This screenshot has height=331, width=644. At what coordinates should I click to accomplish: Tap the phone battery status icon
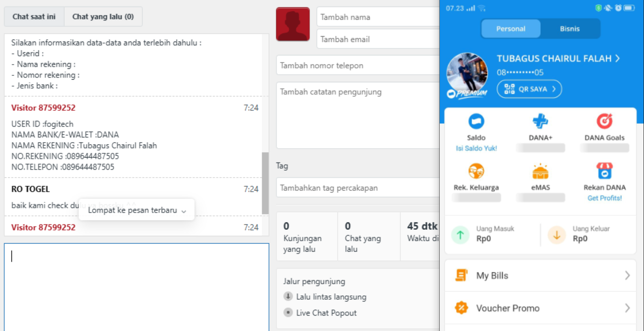pos(629,8)
